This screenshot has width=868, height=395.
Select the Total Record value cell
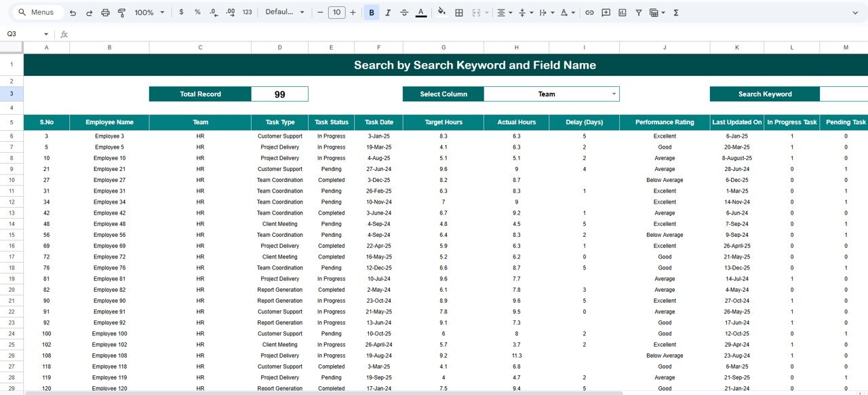(279, 94)
